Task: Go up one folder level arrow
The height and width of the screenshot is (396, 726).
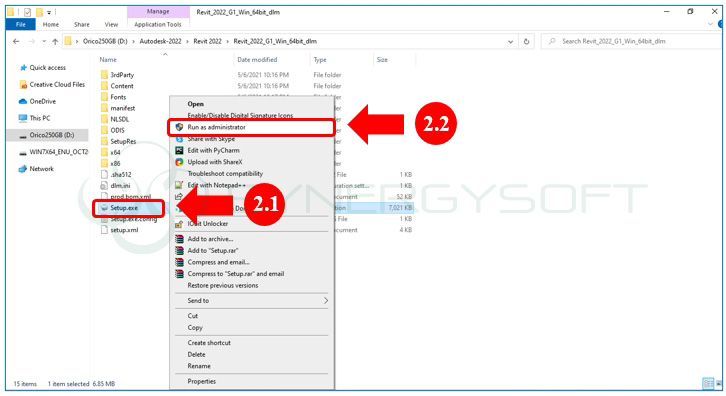Action: 55,41
